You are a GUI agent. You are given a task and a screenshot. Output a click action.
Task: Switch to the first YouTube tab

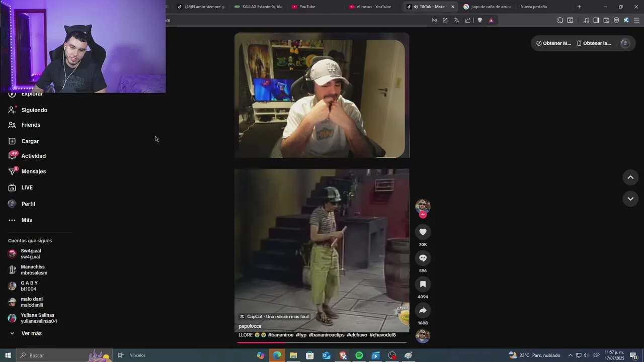(x=316, y=7)
